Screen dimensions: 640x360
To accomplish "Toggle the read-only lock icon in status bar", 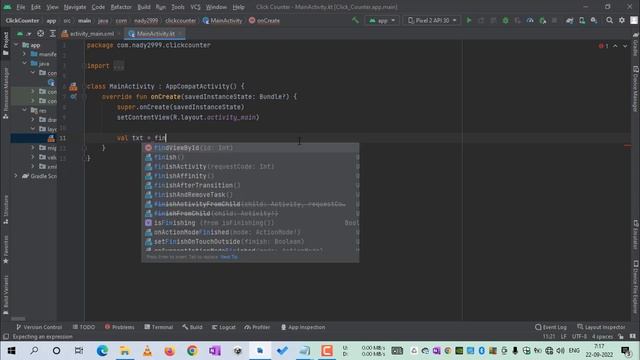I will tap(621, 336).
